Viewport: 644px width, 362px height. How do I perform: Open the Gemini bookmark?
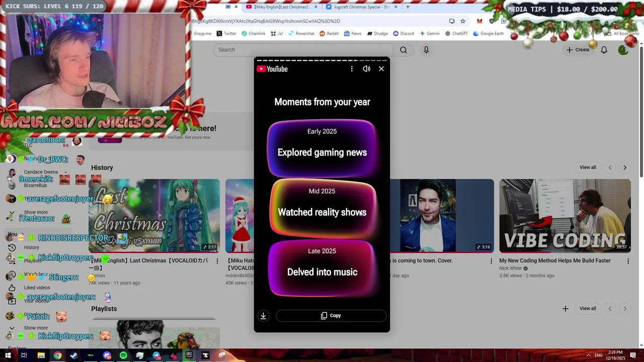[429, 34]
